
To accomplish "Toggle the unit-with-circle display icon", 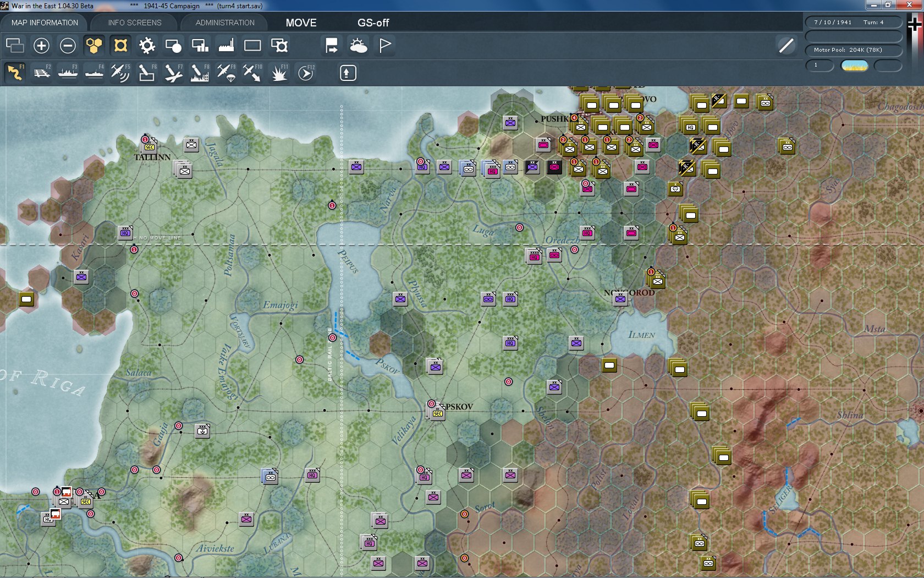I will (x=173, y=45).
